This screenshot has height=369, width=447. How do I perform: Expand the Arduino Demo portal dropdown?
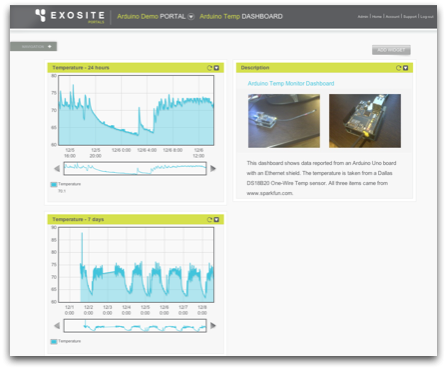(x=191, y=16)
